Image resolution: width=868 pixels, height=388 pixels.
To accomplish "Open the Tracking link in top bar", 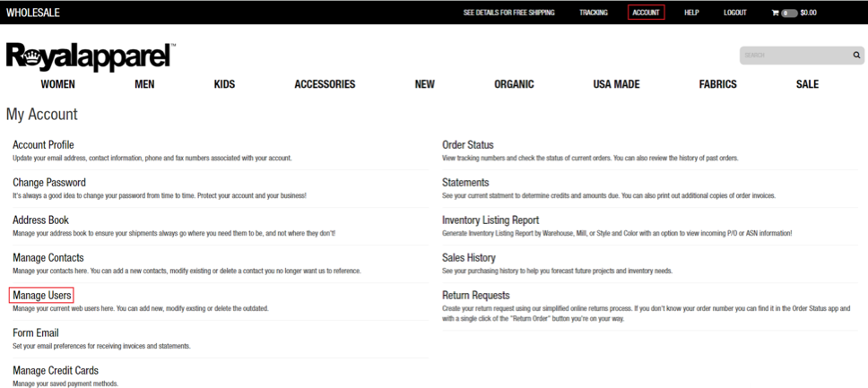I will 593,13.
